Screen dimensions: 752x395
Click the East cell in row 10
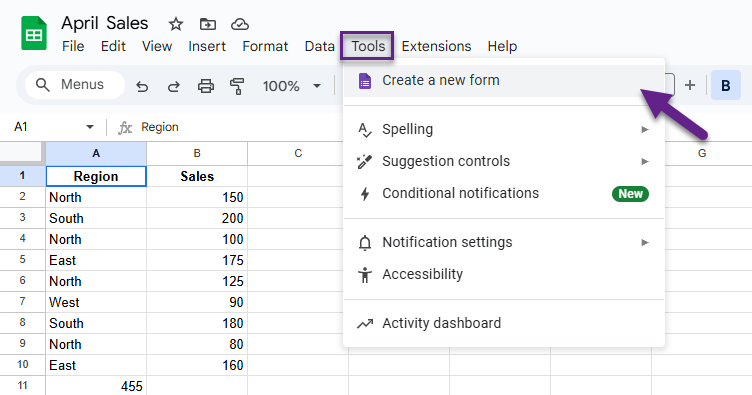96,365
